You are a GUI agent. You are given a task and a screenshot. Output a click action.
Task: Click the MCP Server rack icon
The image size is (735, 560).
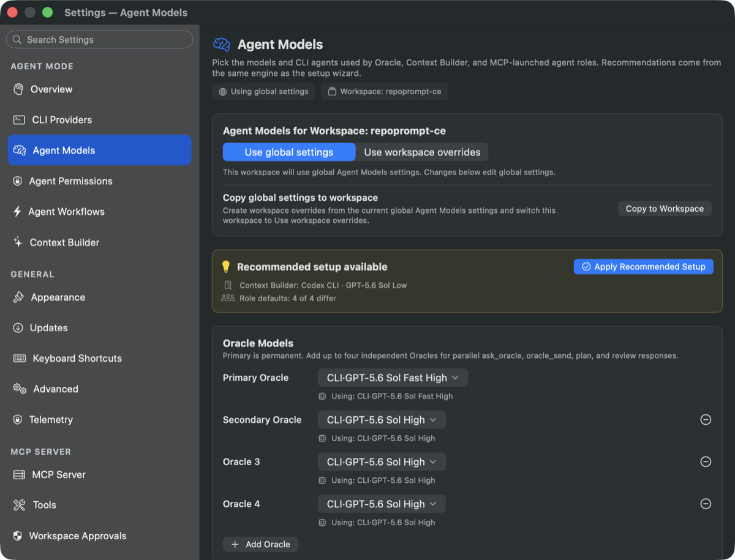(20, 475)
